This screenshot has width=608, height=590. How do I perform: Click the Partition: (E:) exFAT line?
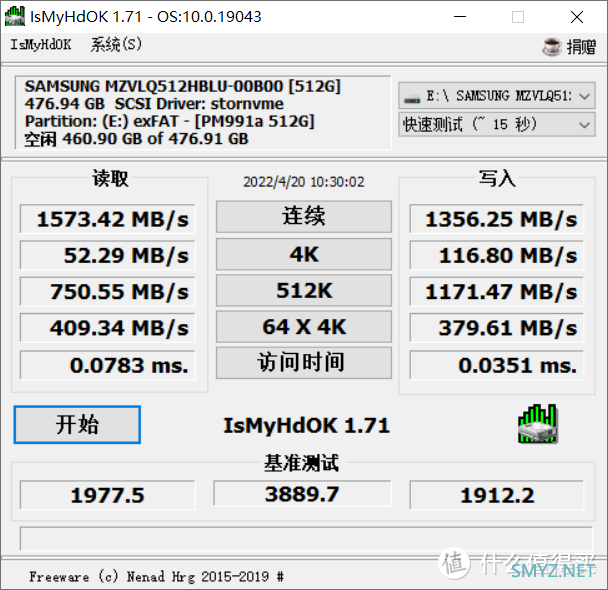(169, 121)
